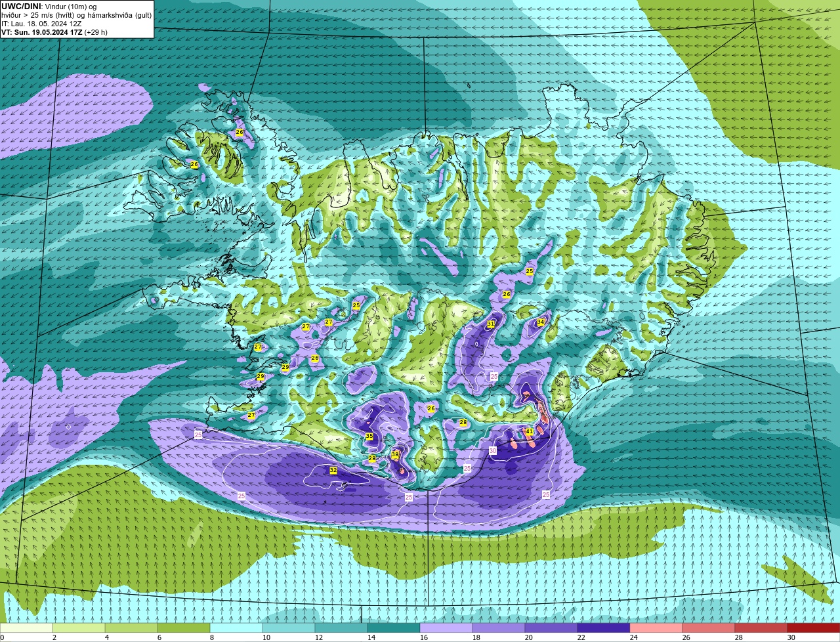Click the legend scale number 30

(791, 637)
